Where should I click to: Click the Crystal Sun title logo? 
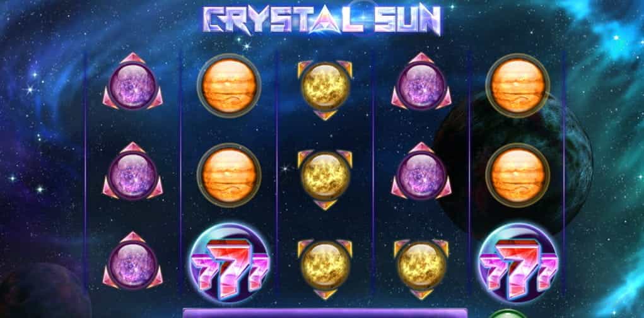pyautogui.click(x=322, y=20)
